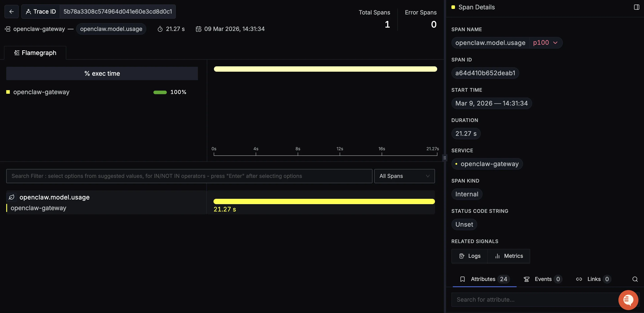Screen dimensions: 644x313
Task: Click the Trace ID icon in the header
Action: pyautogui.click(x=29, y=11)
